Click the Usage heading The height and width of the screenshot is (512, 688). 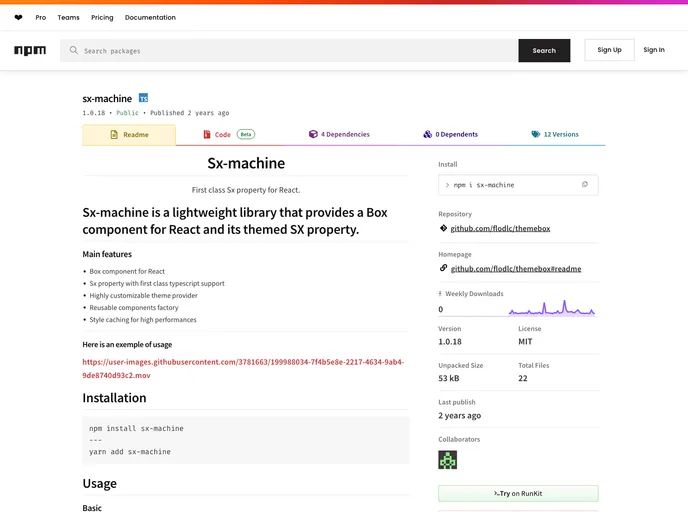[100, 483]
